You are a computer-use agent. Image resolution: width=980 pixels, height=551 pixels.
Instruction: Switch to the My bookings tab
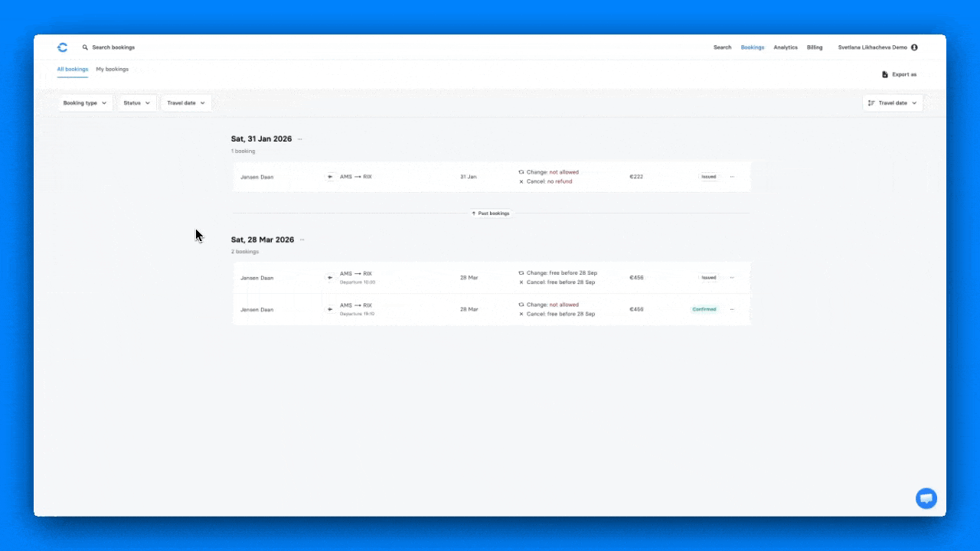click(x=112, y=69)
